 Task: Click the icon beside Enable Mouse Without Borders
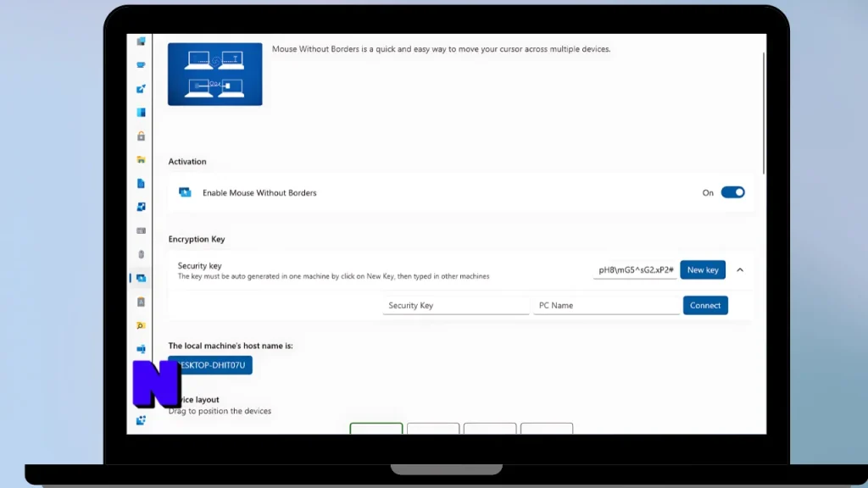(185, 192)
